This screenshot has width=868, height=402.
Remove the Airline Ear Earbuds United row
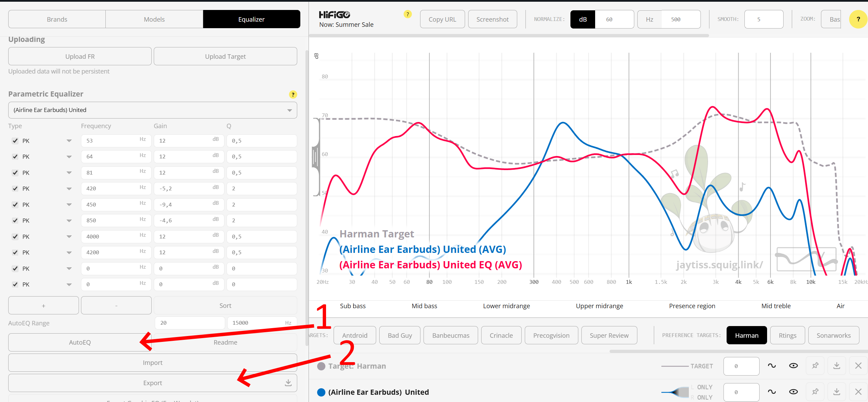(x=858, y=392)
